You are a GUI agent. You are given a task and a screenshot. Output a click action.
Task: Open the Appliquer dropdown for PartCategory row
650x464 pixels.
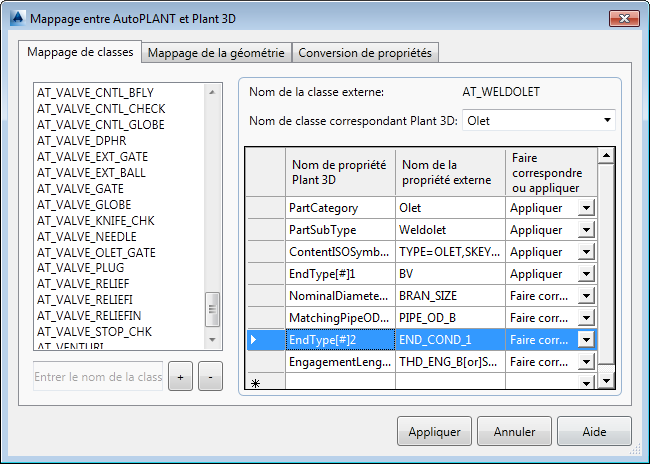click(x=587, y=208)
